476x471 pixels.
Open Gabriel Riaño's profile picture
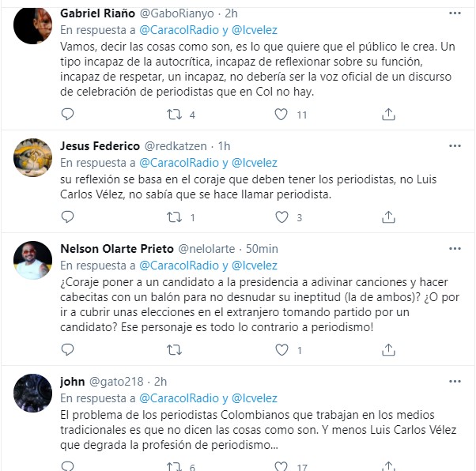(33, 27)
